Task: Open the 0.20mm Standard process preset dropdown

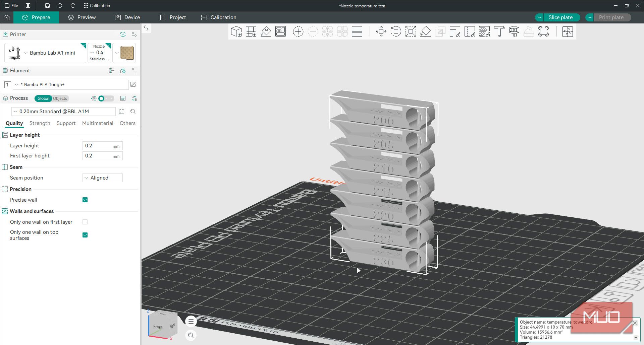Action: [63, 112]
